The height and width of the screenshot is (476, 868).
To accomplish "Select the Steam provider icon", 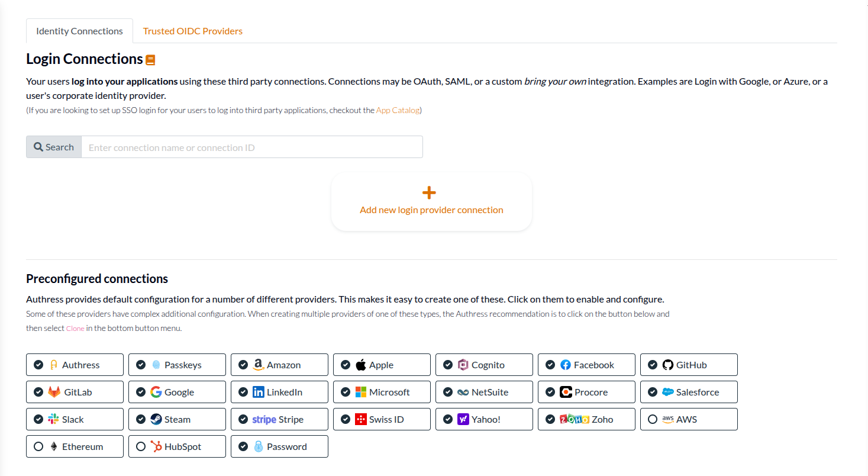I will 156,419.
